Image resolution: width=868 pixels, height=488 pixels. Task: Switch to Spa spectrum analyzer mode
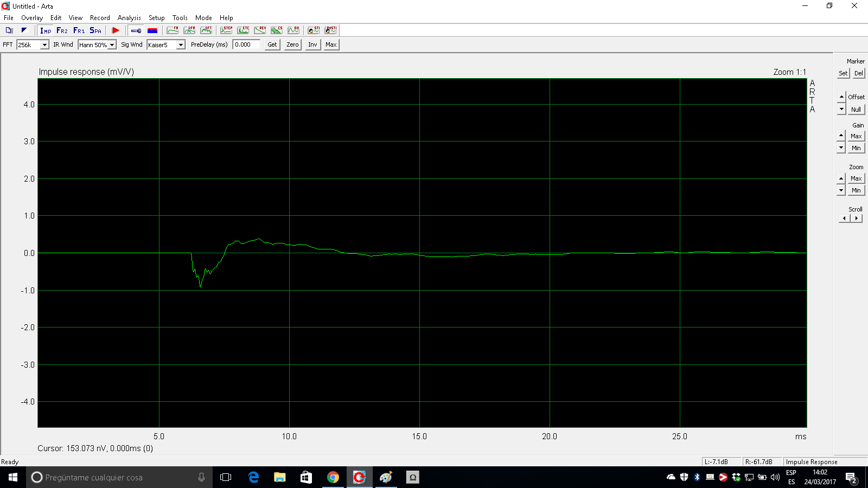pyautogui.click(x=95, y=30)
